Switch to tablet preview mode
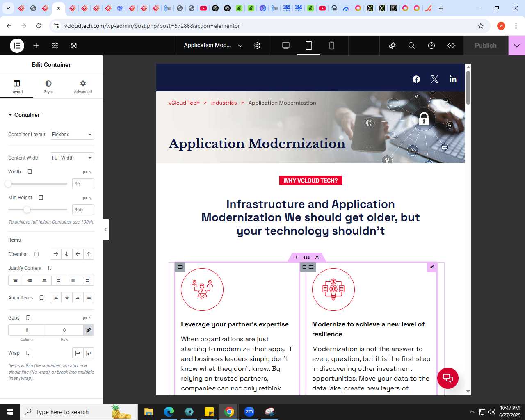Viewport: 525px width, 420px height. [309, 46]
